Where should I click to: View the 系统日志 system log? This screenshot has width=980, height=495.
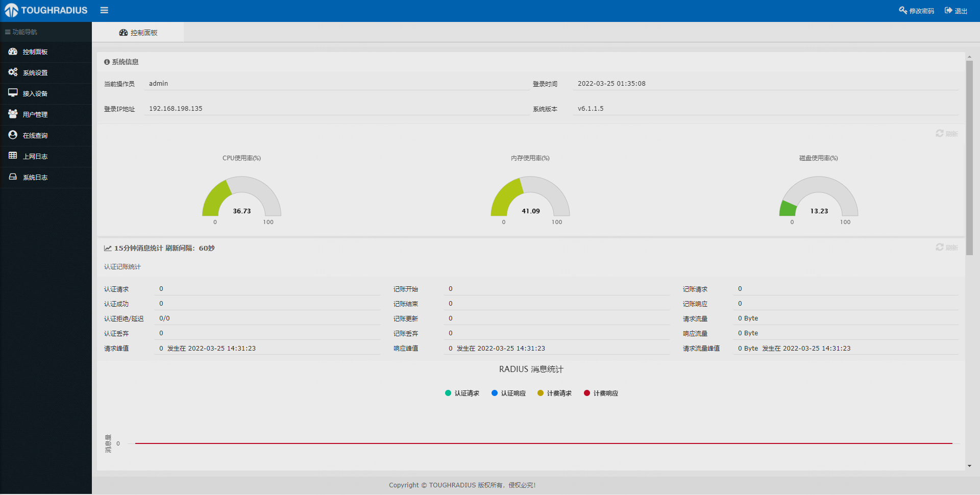pos(35,177)
